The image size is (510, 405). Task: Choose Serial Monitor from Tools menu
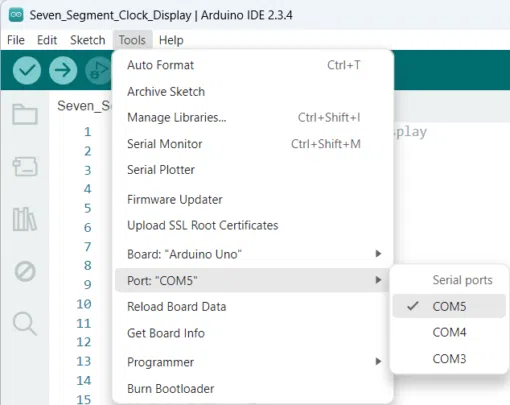coord(252,144)
